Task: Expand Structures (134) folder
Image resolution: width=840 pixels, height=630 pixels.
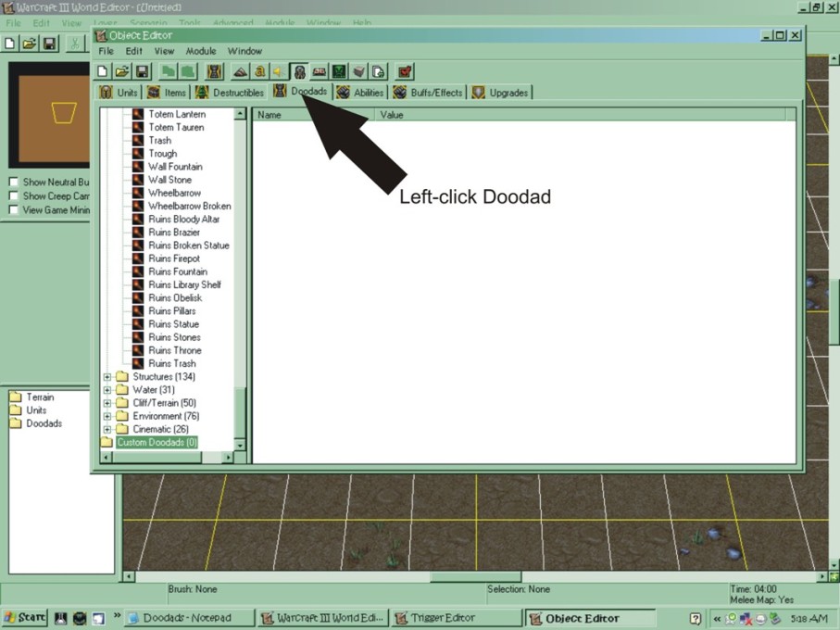Action: click(107, 377)
